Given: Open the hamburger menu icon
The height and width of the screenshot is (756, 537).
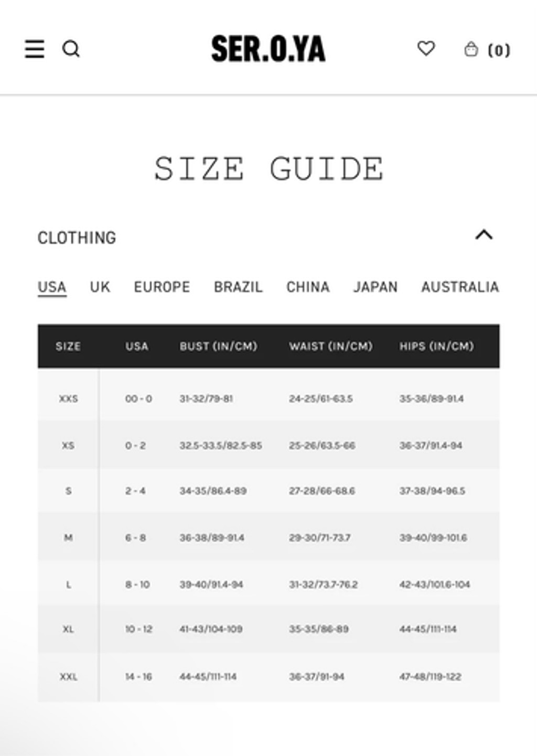Looking at the screenshot, I should click(35, 49).
